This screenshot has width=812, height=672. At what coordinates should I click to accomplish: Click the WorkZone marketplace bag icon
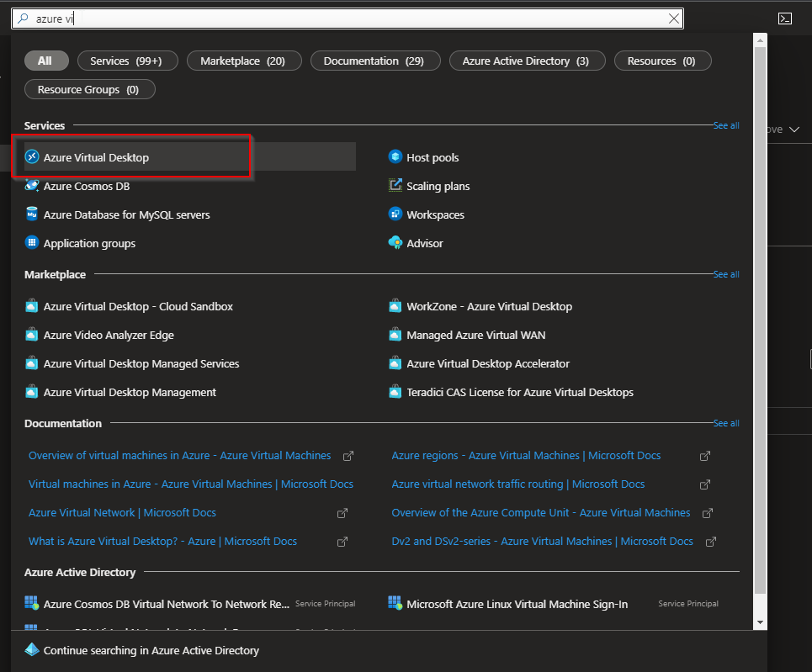coord(395,306)
